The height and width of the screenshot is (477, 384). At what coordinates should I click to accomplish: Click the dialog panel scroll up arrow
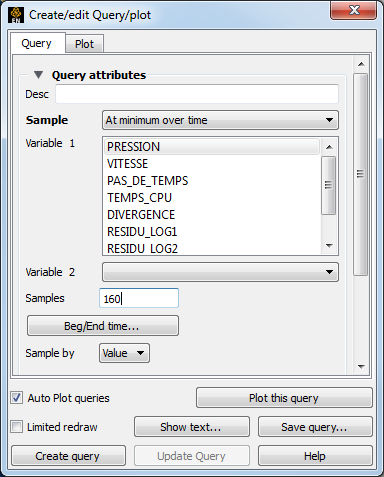tap(361, 64)
